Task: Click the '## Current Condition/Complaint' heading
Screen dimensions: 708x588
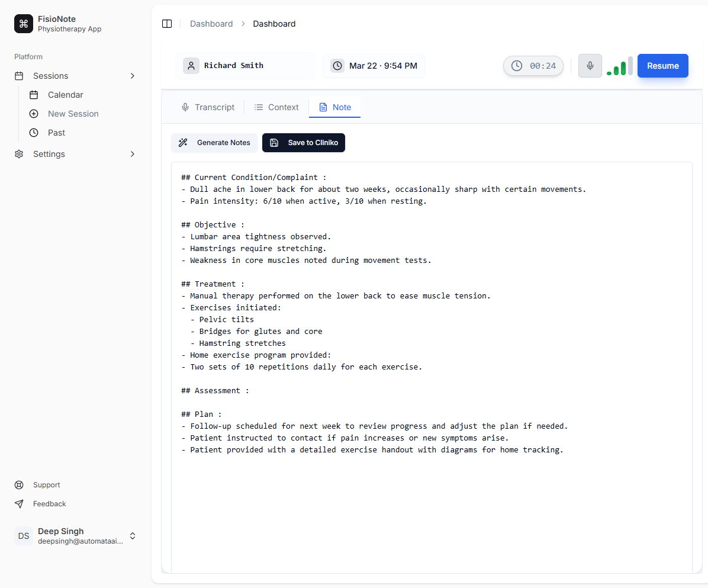Action: (253, 178)
